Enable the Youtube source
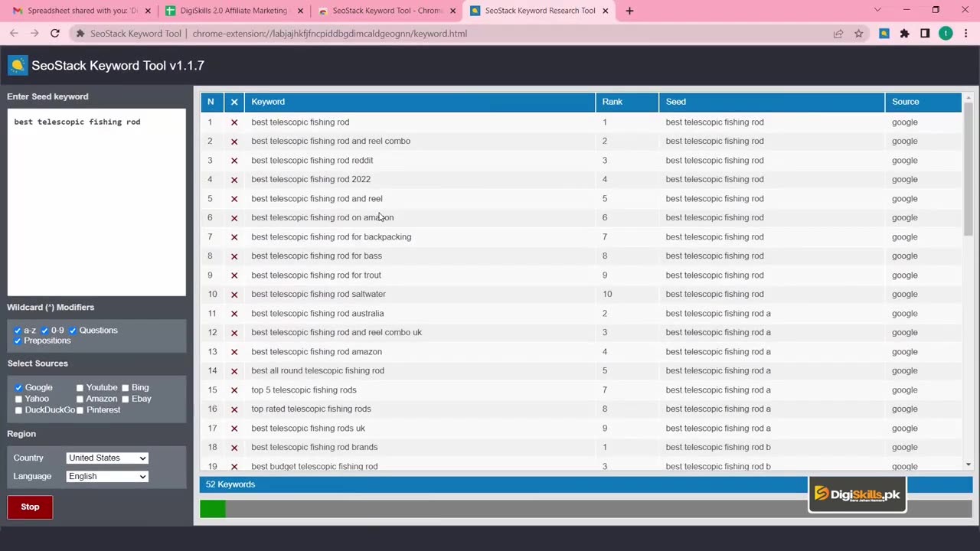This screenshot has height=551, width=980. tap(80, 388)
